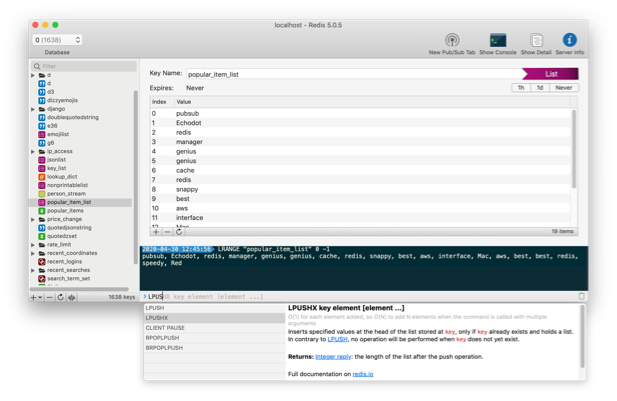Click the zset icon of quotedzset
This screenshot has height=401, width=617.
click(x=42, y=236)
